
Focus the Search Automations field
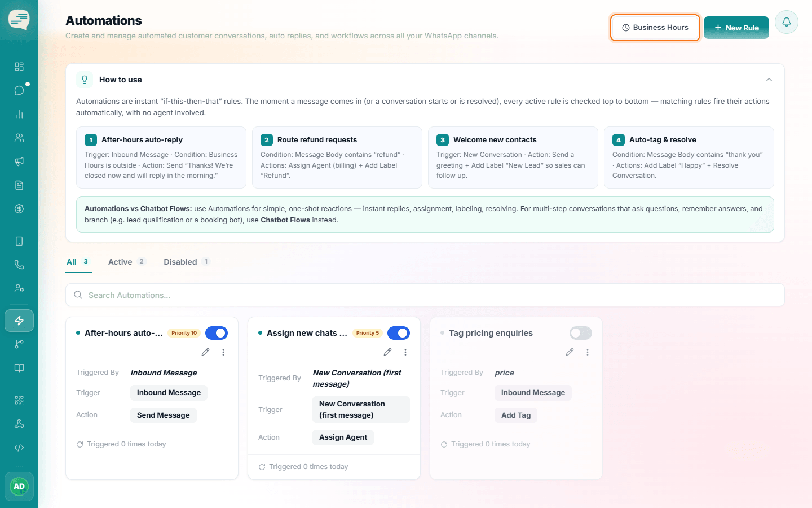pyautogui.click(x=425, y=295)
